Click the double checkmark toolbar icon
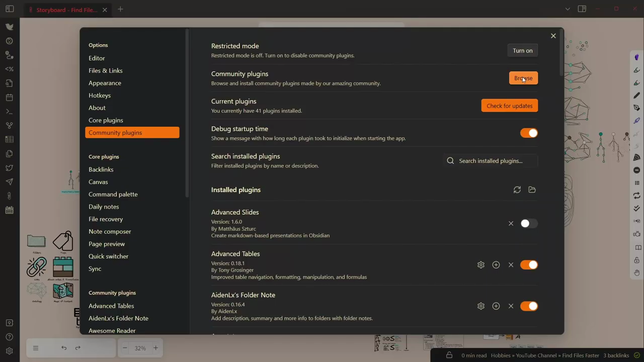The height and width of the screenshot is (362, 644). click(636, 208)
